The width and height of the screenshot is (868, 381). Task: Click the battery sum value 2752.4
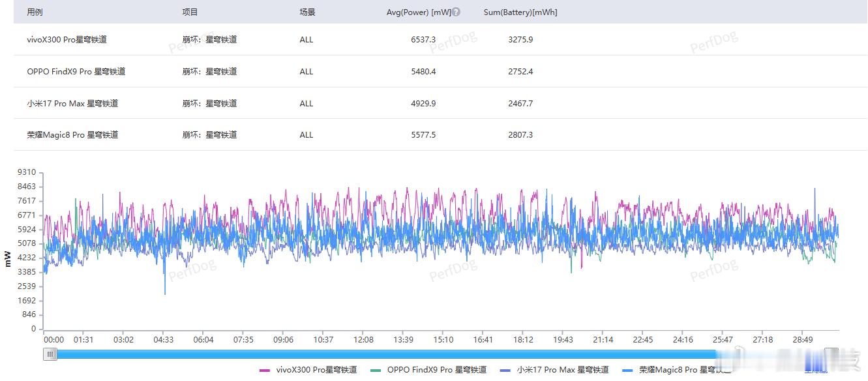tap(520, 72)
